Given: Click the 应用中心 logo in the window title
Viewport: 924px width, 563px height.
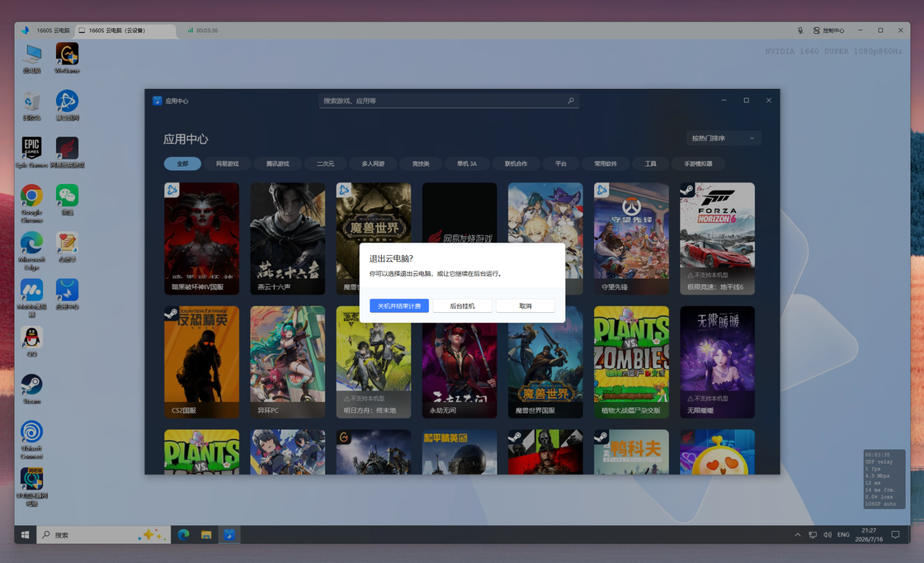Looking at the screenshot, I should pos(158,101).
